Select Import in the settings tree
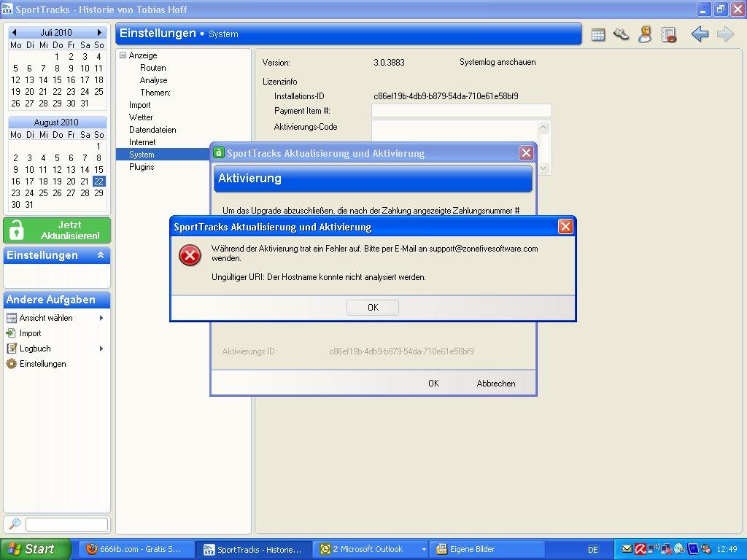Image resolution: width=747 pixels, height=560 pixels. point(139,105)
